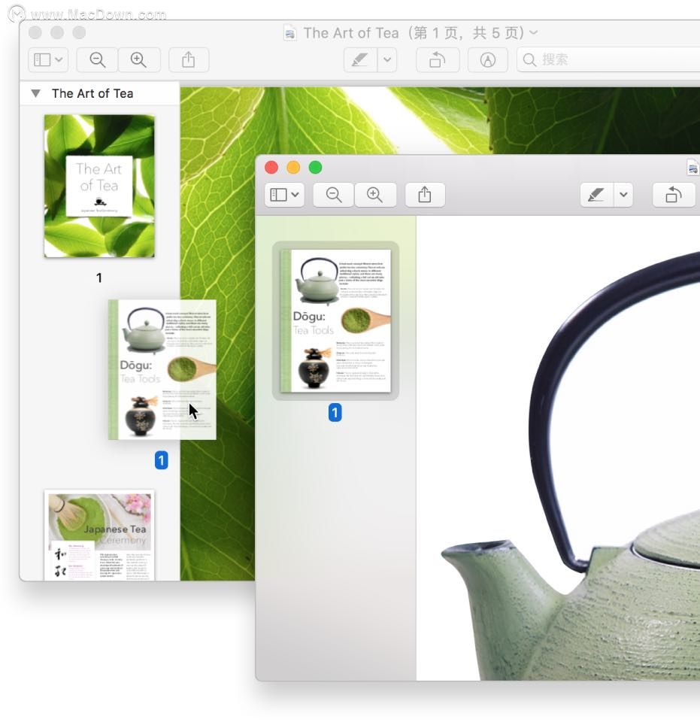
Task: Open title dropdown chevron next to The Art of Tea
Action: pyautogui.click(x=534, y=32)
